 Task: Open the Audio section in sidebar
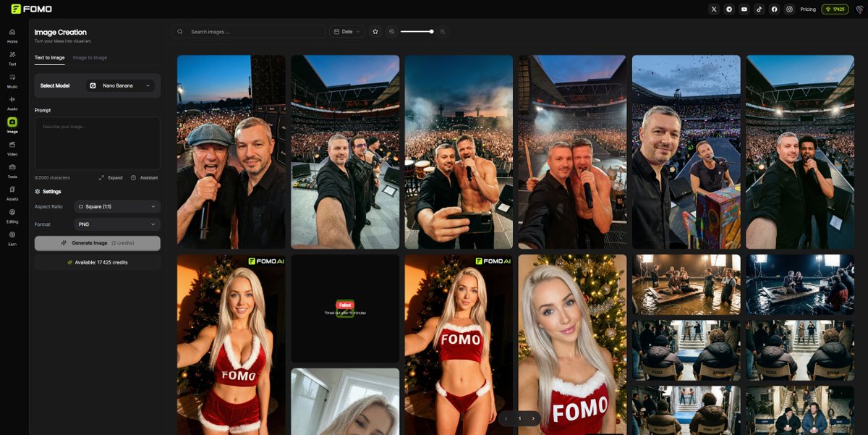pyautogui.click(x=12, y=103)
